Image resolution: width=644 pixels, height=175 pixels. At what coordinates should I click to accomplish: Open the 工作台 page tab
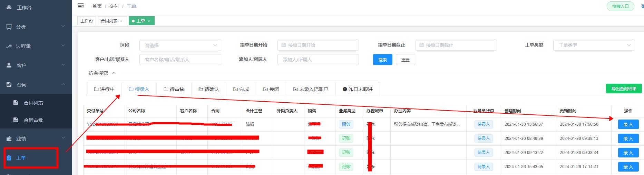(87, 21)
